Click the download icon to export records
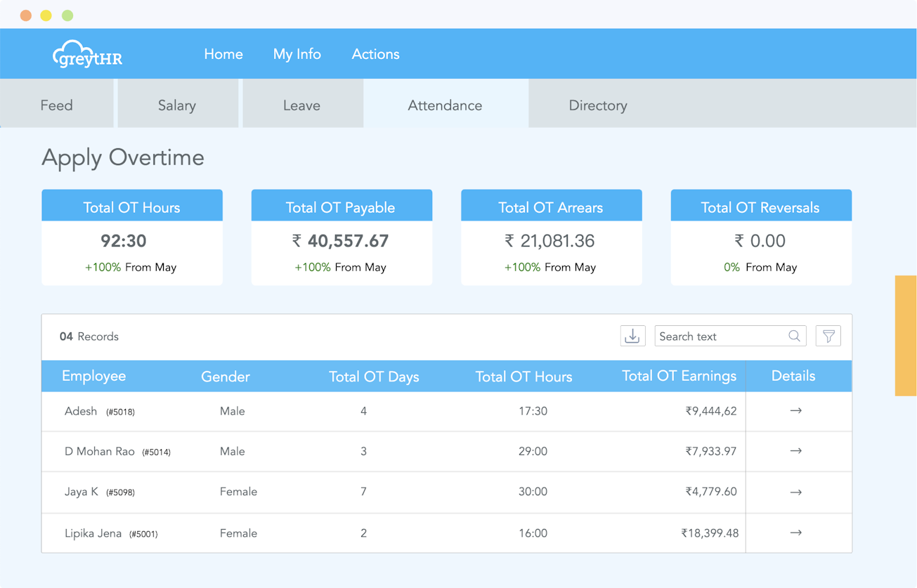 [x=632, y=336]
